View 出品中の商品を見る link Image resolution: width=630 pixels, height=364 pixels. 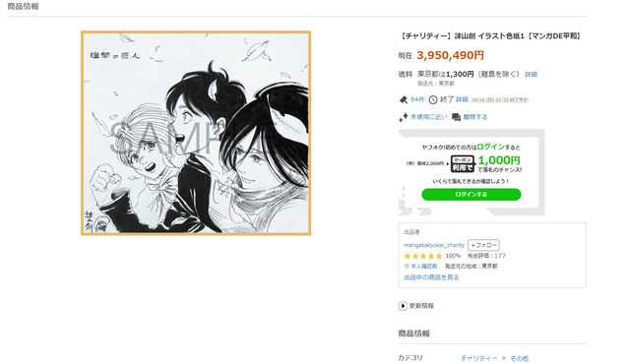[431, 277]
